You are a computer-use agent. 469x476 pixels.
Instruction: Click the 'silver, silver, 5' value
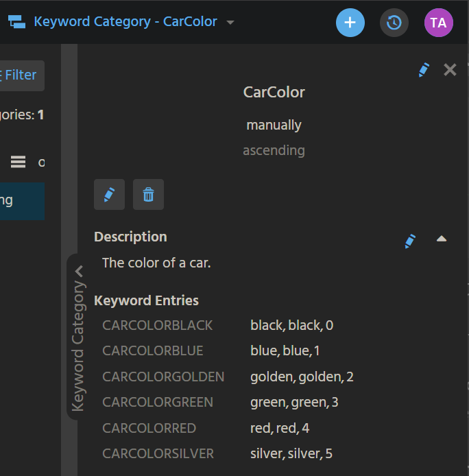[x=291, y=454]
